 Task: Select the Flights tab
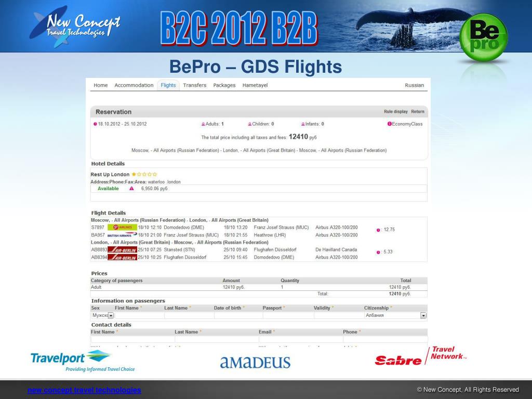tap(168, 85)
